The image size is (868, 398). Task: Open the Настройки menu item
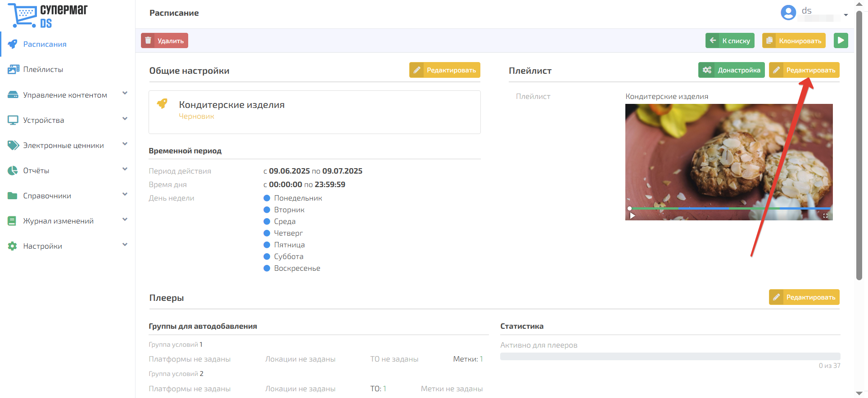point(68,246)
